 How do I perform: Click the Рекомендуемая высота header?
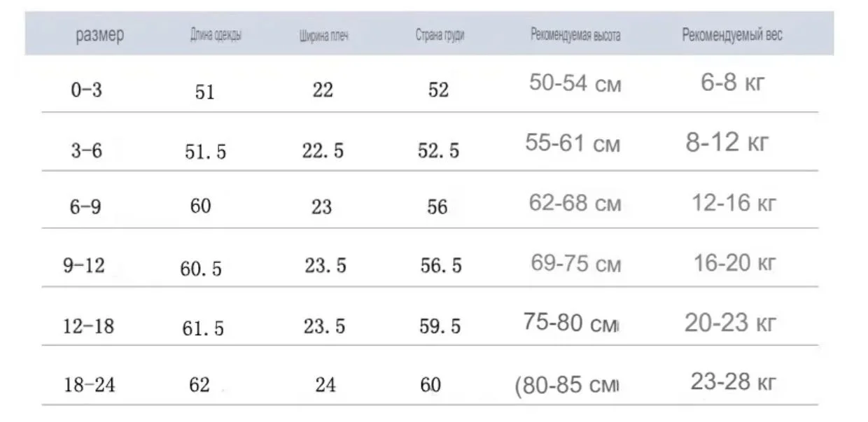pyautogui.click(x=575, y=35)
